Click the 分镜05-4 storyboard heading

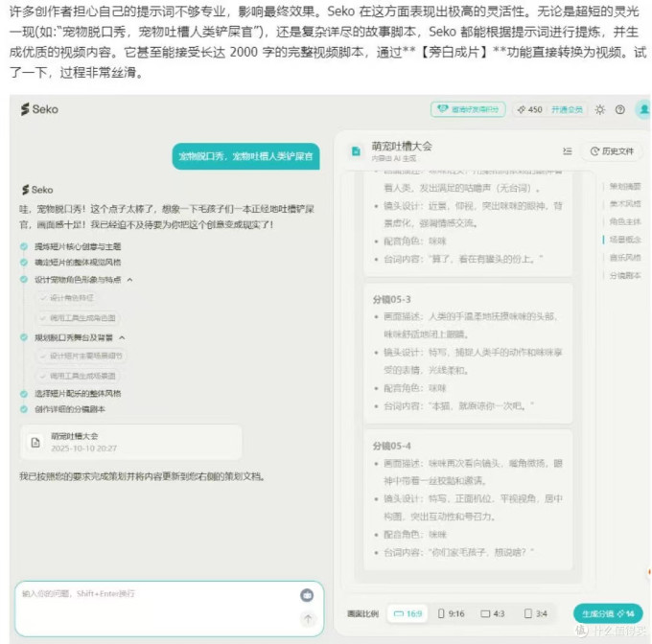392,446
